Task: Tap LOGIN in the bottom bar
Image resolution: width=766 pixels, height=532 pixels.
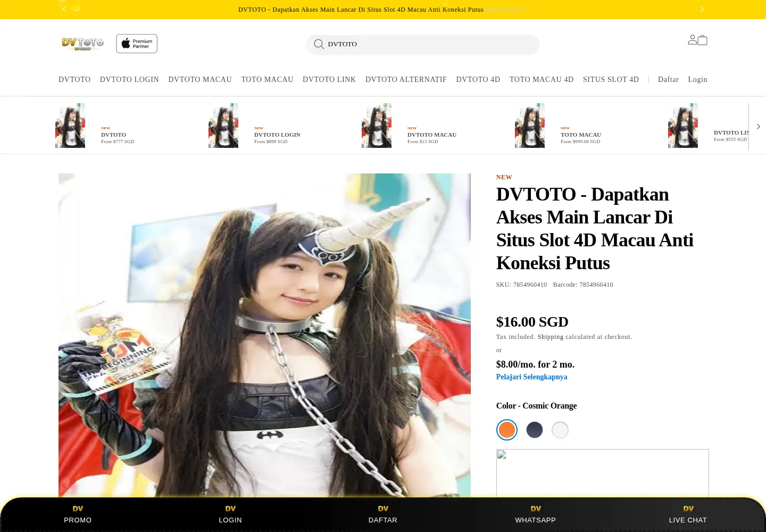Action: [230, 514]
